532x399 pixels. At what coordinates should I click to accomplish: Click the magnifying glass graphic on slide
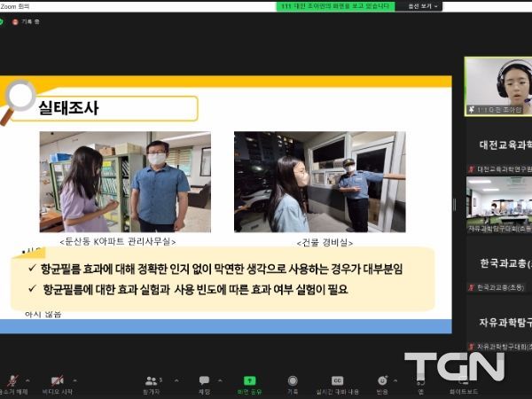click(x=18, y=102)
